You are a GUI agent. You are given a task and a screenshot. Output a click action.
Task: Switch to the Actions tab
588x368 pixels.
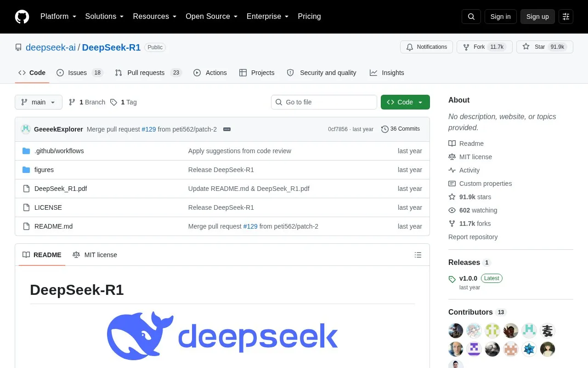click(x=210, y=73)
